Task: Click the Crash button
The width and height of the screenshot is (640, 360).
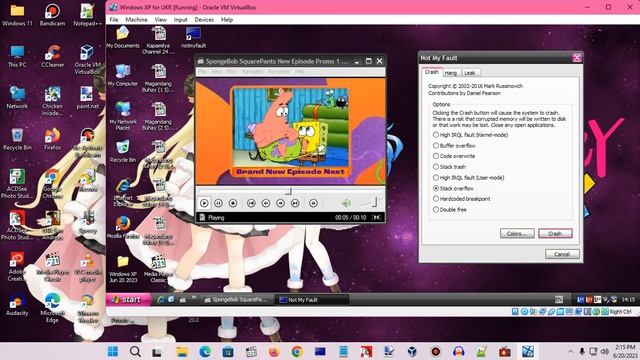Action: tap(555, 233)
